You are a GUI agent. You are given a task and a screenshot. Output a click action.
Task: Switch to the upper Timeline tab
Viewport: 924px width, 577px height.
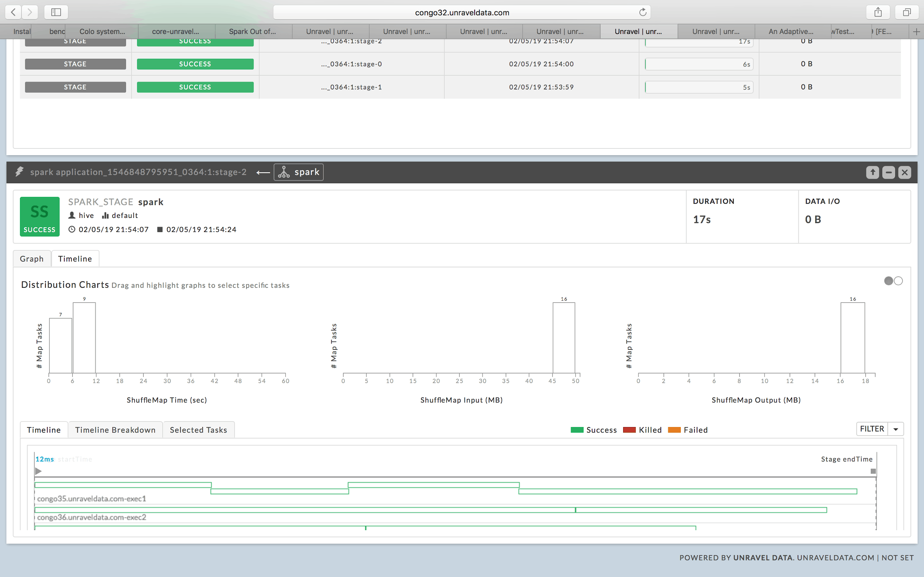[75, 259]
